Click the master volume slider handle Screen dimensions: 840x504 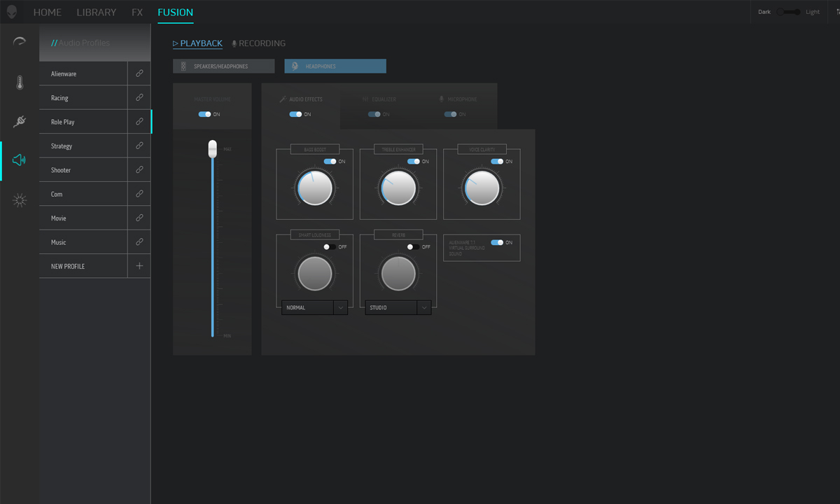(x=213, y=148)
